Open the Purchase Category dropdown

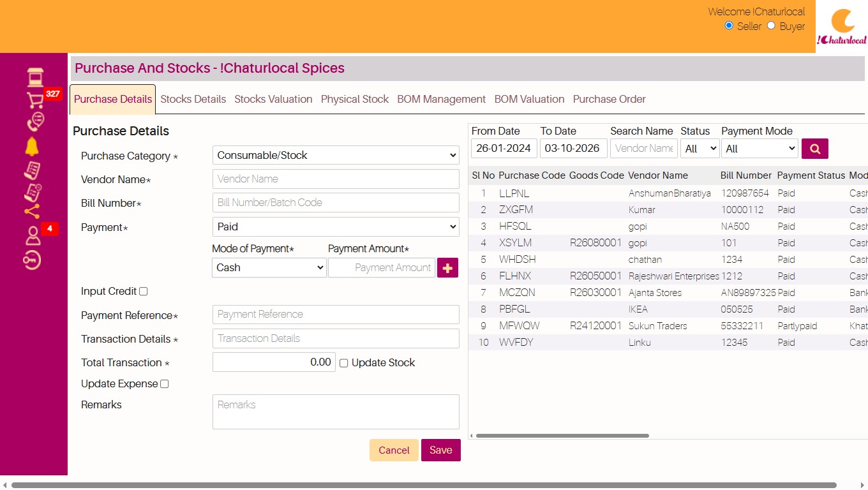[x=336, y=155]
